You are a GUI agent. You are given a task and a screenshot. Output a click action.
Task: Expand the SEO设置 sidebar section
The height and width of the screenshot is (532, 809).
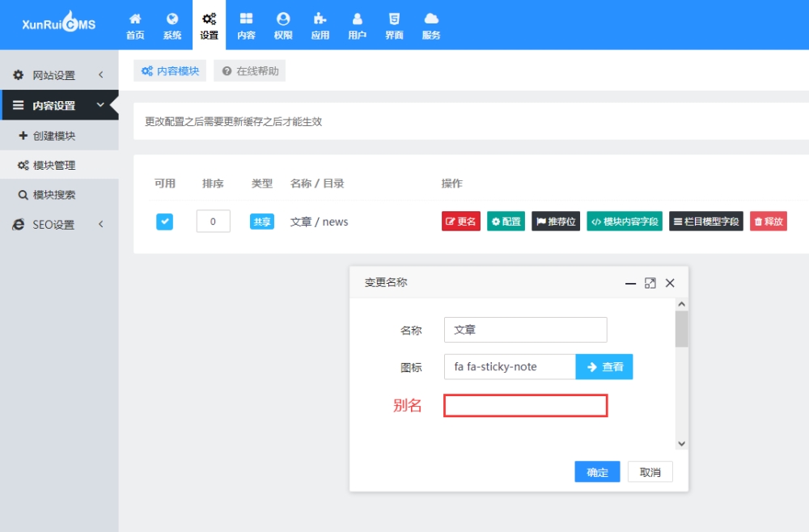tap(59, 225)
